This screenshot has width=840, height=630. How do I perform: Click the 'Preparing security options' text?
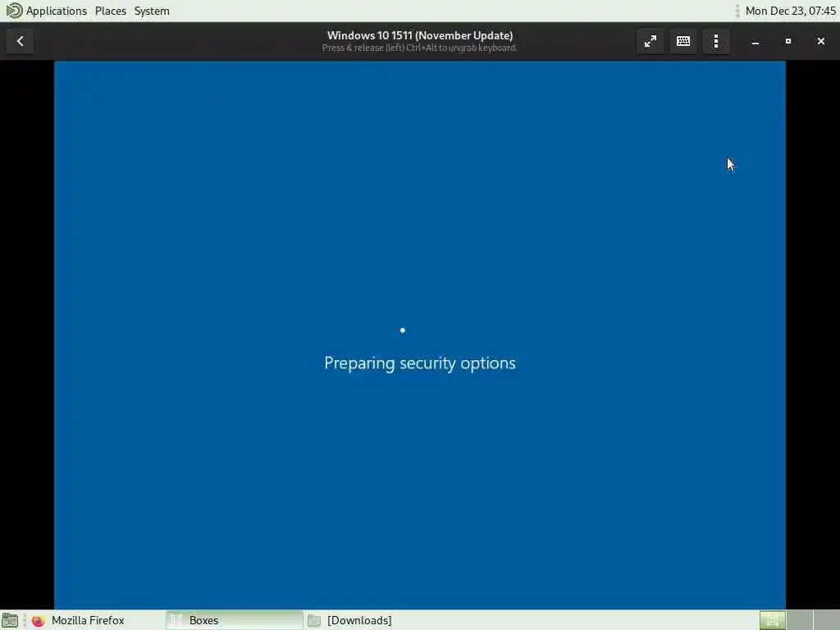pyautogui.click(x=419, y=363)
